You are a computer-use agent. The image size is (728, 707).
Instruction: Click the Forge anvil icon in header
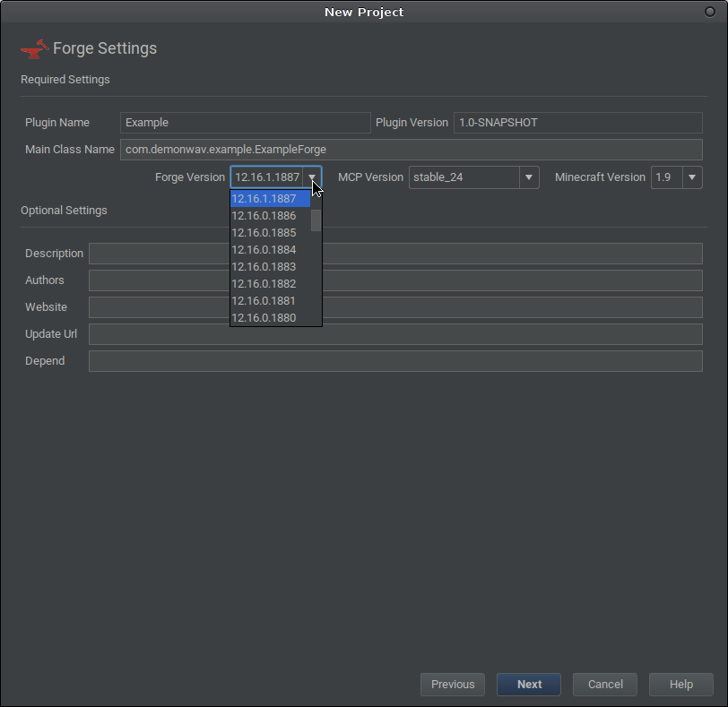tap(34, 48)
